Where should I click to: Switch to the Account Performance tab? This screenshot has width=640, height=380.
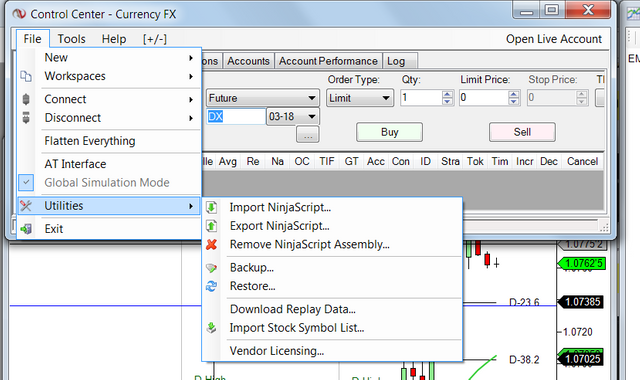pyautogui.click(x=328, y=61)
